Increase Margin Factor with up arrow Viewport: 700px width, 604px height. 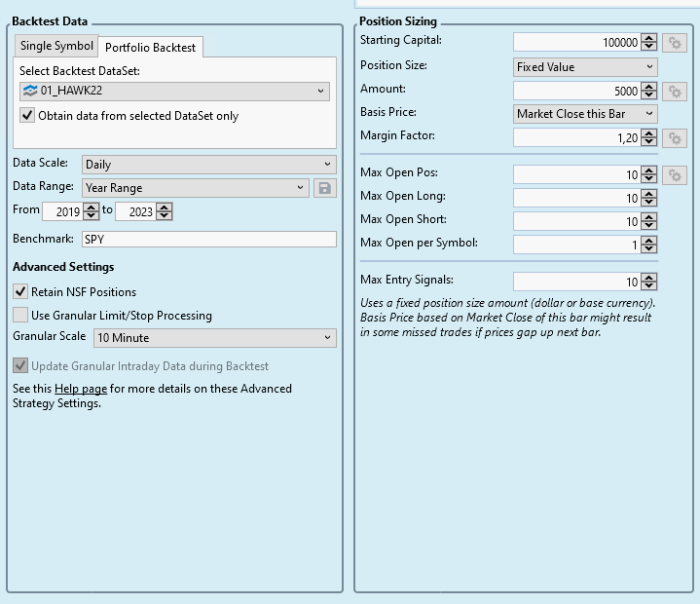click(649, 133)
